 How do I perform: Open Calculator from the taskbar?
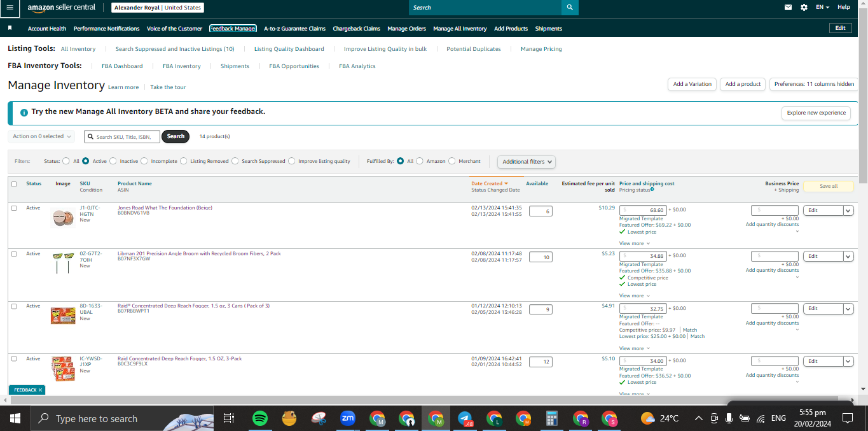point(552,418)
